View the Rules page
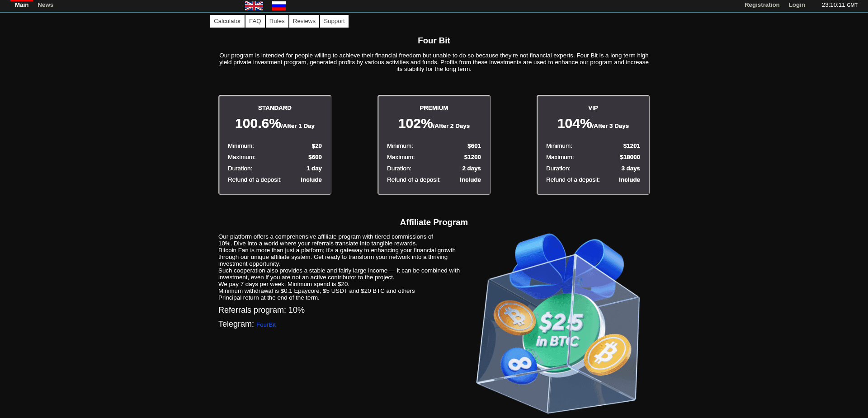Viewport: 868px width, 418px height. tap(277, 21)
